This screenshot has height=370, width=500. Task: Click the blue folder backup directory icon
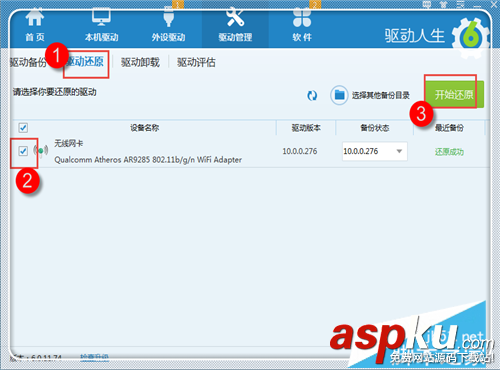click(x=339, y=95)
